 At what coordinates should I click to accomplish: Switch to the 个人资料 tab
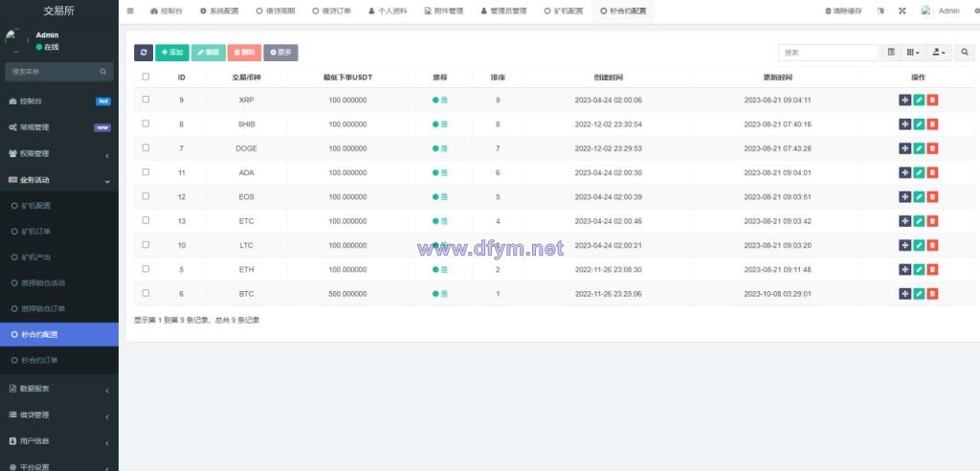(388, 11)
